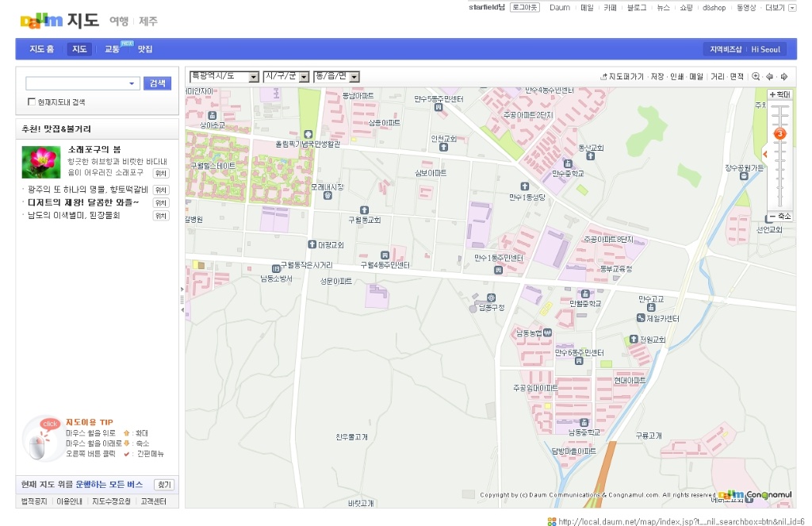Image resolution: width=812 pixels, height=526 pixels.
Task: Open the 동/읍/면 neighborhood dropdown
Action: 336,77
